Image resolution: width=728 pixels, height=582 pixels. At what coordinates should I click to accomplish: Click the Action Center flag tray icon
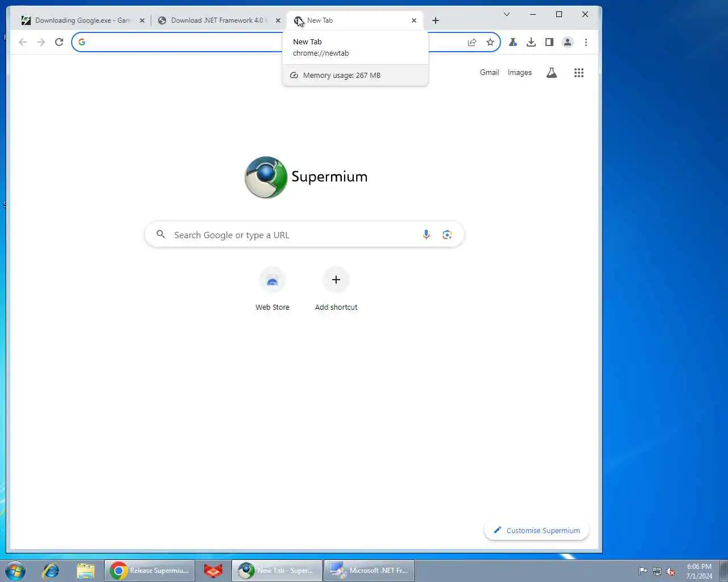click(643, 571)
